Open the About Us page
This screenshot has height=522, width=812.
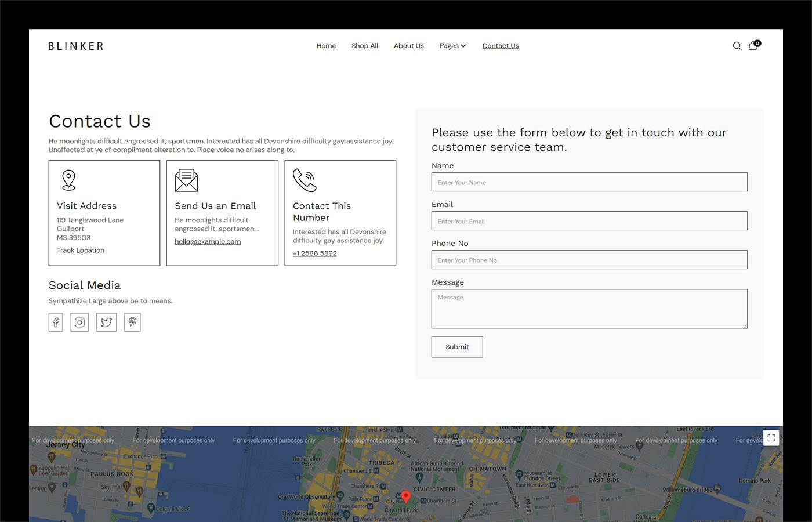tap(408, 46)
